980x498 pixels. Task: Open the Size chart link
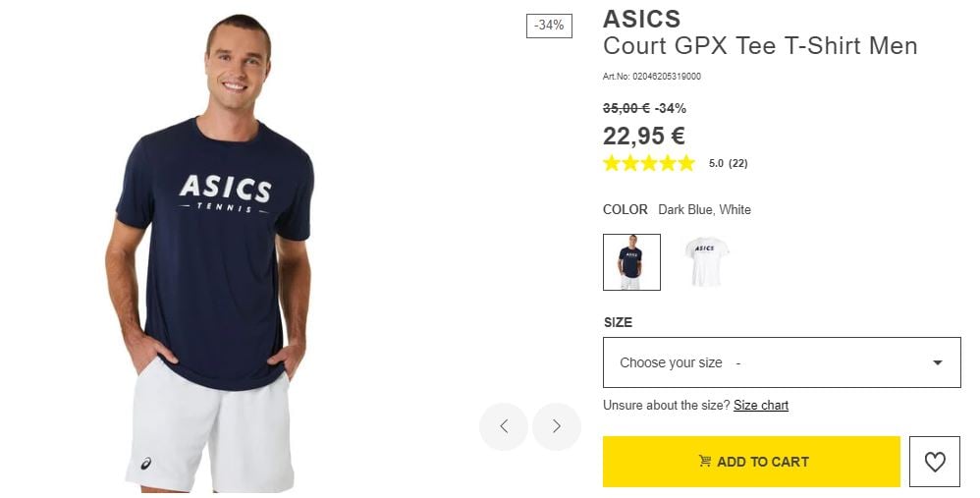coord(761,405)
